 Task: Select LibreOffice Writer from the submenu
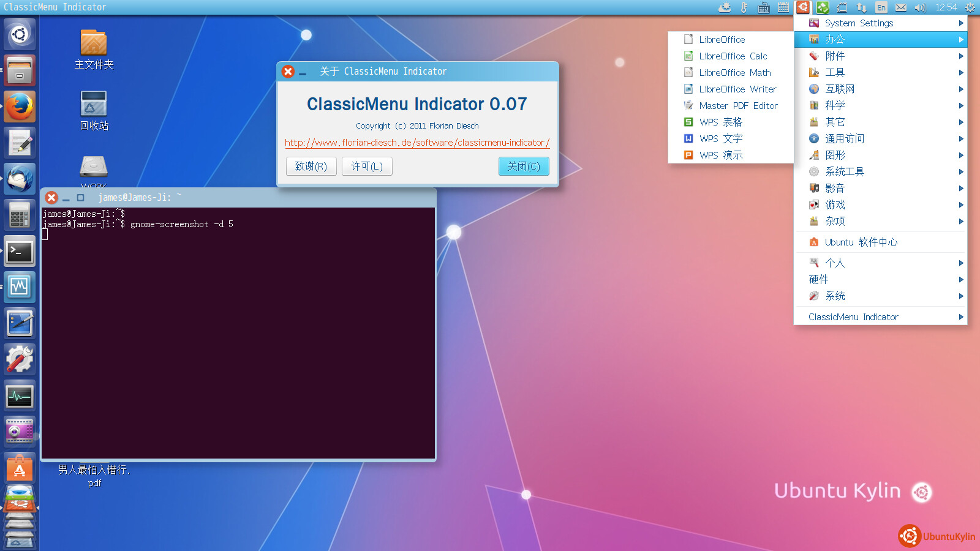pyautogui.click(x=737, y=89)
